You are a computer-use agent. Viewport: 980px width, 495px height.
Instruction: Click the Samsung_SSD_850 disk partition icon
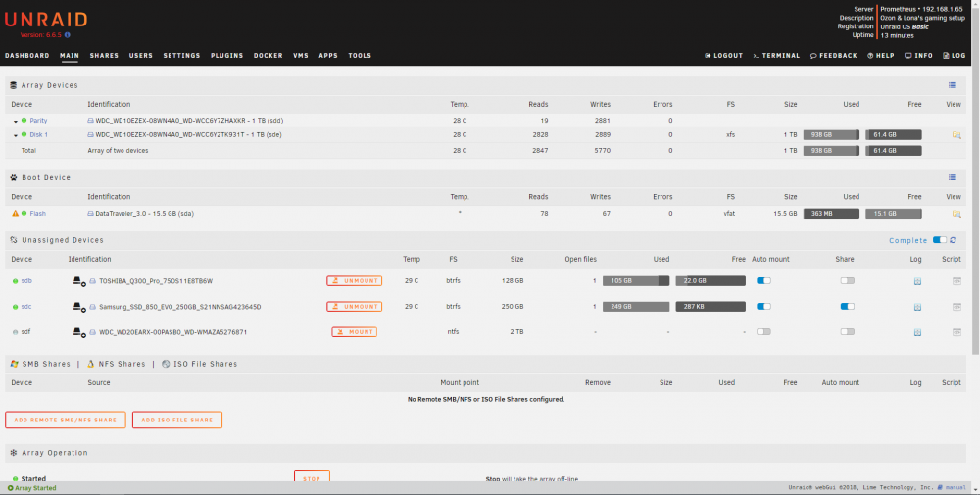79,308
